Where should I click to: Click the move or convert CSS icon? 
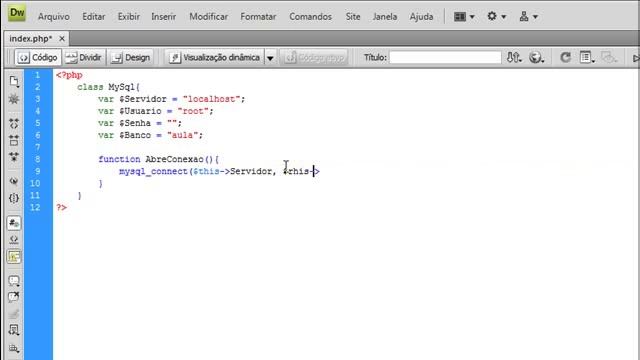[x=14, y=348]
